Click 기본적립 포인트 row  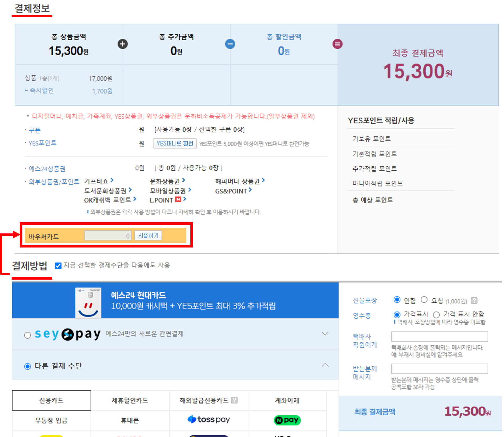point(401,154)
